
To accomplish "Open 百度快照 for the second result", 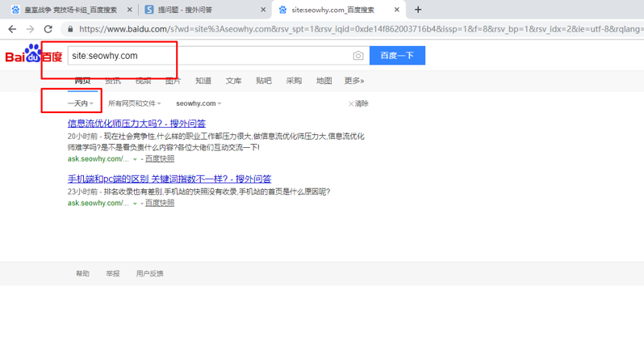I will pos(160,203).
